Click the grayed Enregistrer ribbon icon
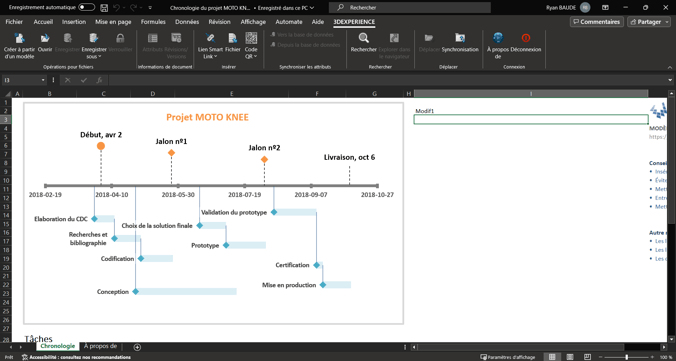Viewport: 676px width, 361px height. pos(68,38)
